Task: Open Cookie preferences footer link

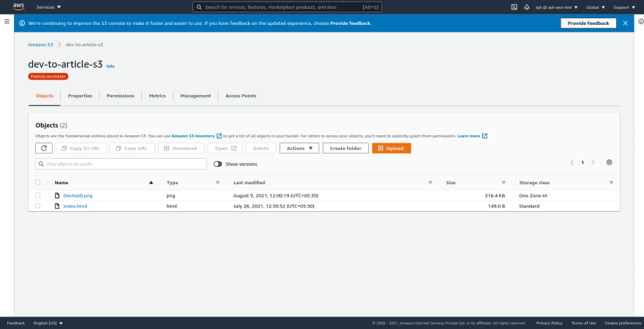Action: pyautogui.click(x=623, y=323)
